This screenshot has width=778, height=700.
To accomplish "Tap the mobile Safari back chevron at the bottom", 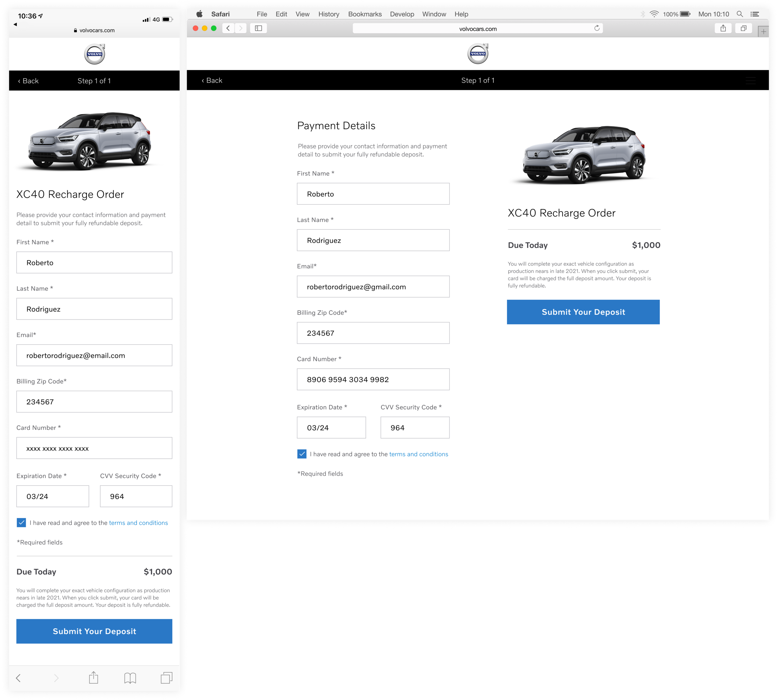I will point(18,678).
